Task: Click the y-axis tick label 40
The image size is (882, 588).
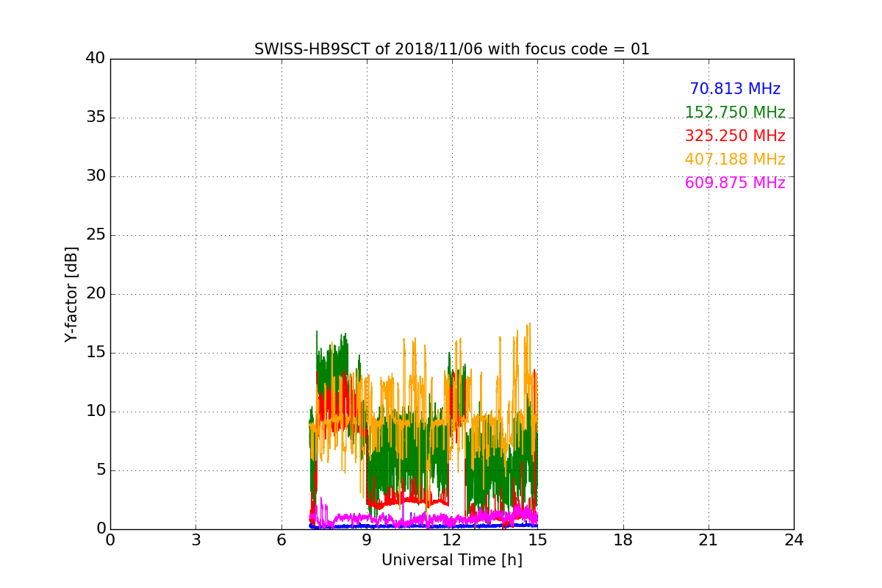Action: (x=95, y=59)
